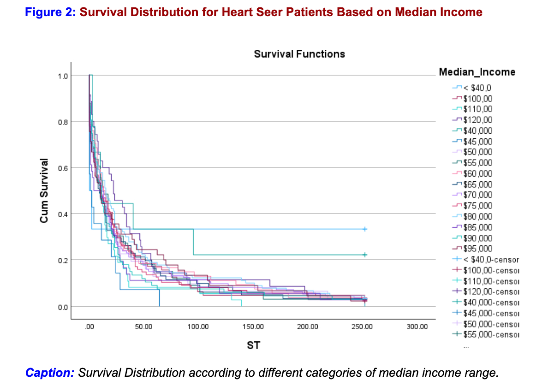Click the $100,00 legend step-line icon
The width and height of the screenshot is (560, 392).
pos(457,98)
